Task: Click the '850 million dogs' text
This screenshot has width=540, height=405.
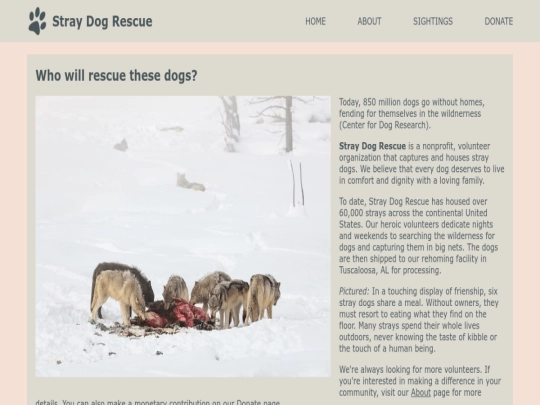Action: click(x=391, y=102)
